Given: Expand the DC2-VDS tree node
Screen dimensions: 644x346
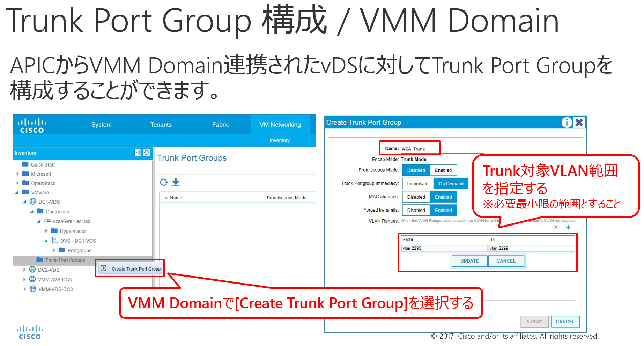Looking at the screenshot, I should pos(24,270).
